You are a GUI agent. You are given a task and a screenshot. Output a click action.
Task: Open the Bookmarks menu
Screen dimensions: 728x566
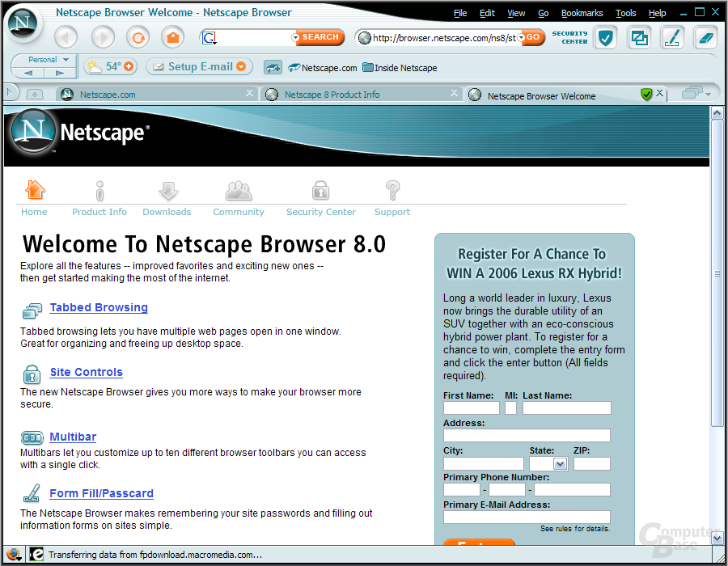582,13
